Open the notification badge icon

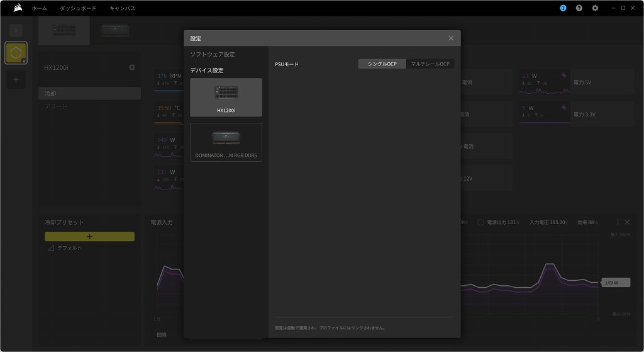[563, 8]
